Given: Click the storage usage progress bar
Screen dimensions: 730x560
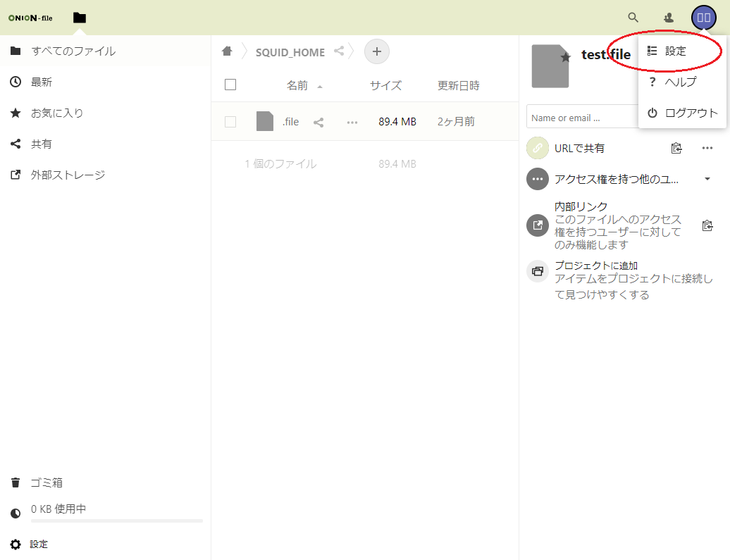Looking at the screenshot, I should pyautogui.click(x=116, y=521).
